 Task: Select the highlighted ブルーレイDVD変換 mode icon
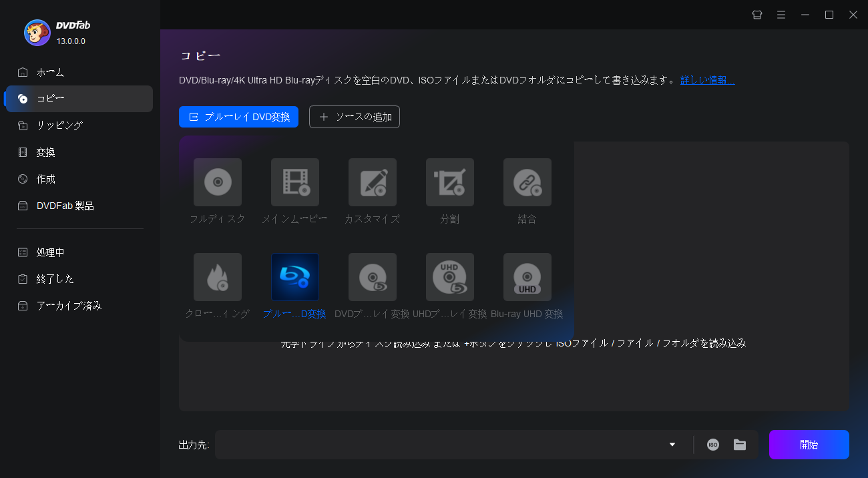coord(295,277)
